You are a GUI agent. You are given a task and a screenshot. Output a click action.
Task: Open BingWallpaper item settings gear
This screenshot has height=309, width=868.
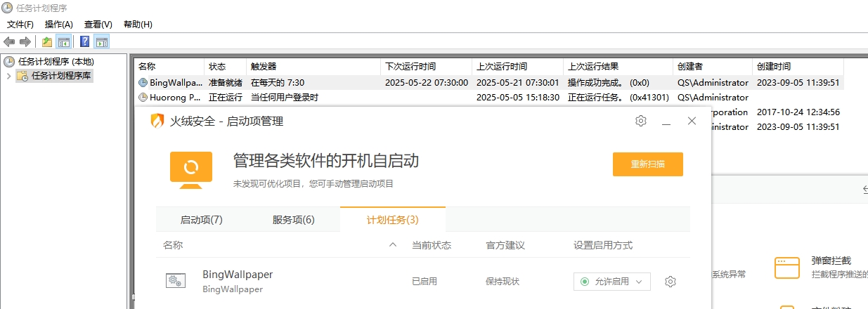(x=671, y=282)
